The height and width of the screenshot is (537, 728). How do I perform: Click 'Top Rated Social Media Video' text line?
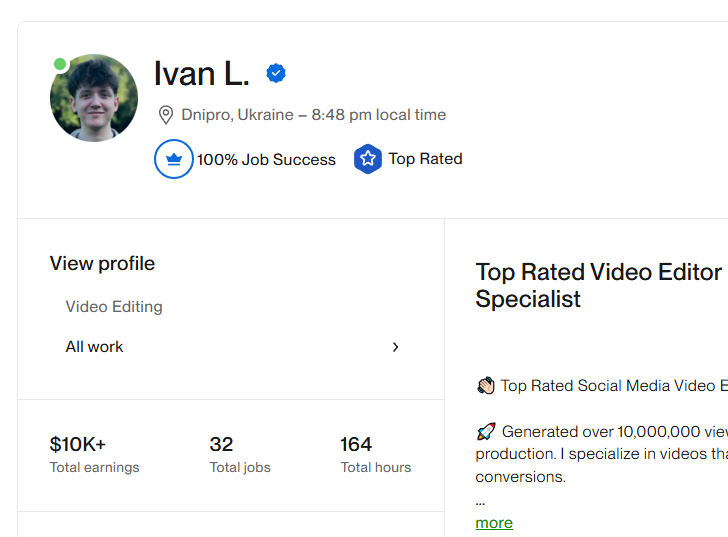click(608, 386)
